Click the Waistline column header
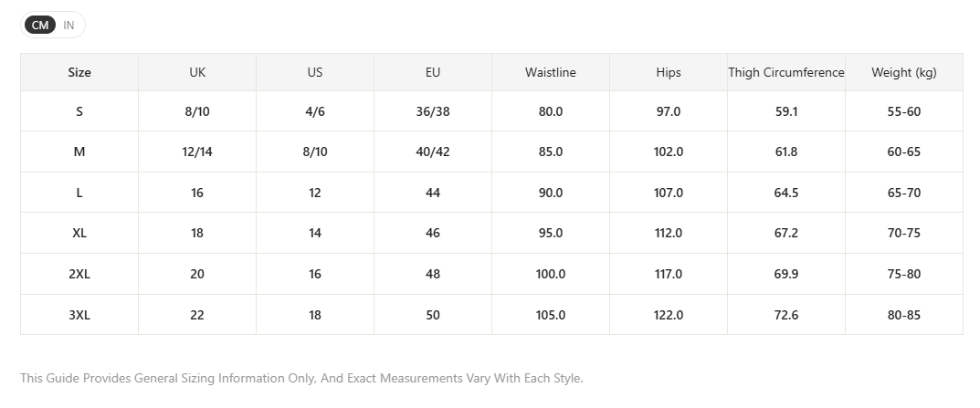The width and height of the screenshot is (980, 408). pos(551,72)
